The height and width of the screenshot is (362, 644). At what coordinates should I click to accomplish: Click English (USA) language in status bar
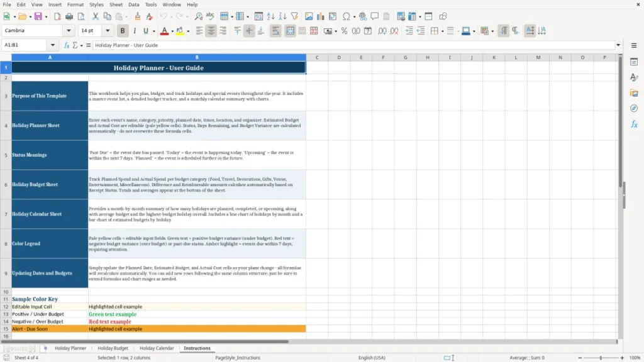point(372,358)
